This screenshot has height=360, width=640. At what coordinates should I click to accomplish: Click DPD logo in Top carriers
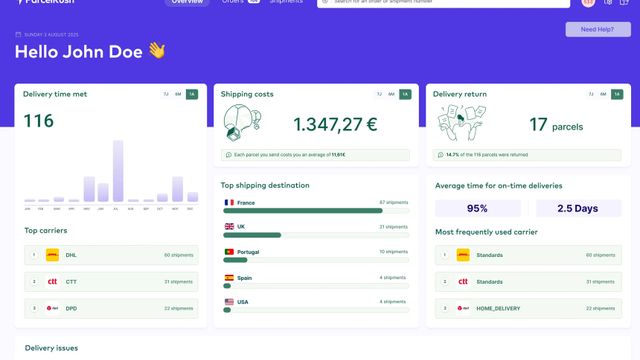click(x=52, y=308)
